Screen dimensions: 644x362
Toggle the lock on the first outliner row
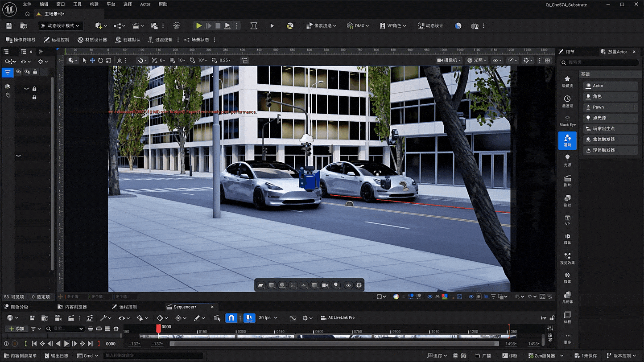coord(34,89)
